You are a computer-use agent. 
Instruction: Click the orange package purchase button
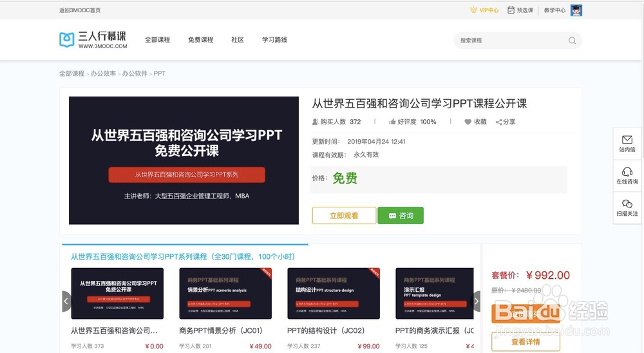(526, 314)
